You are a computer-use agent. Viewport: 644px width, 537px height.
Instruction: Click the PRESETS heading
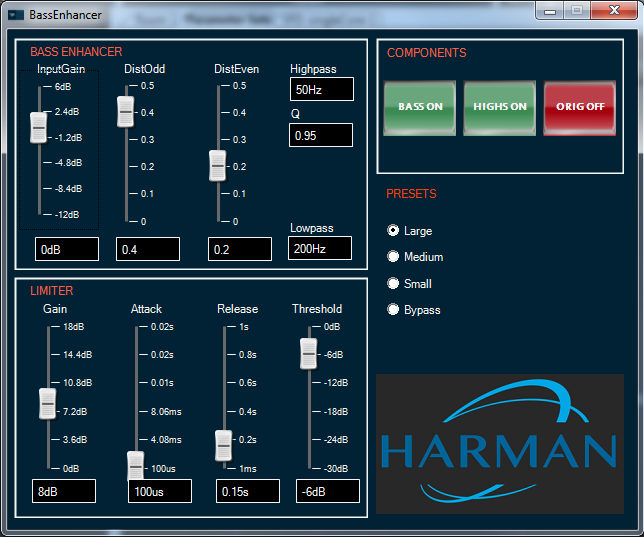[411, 194]
